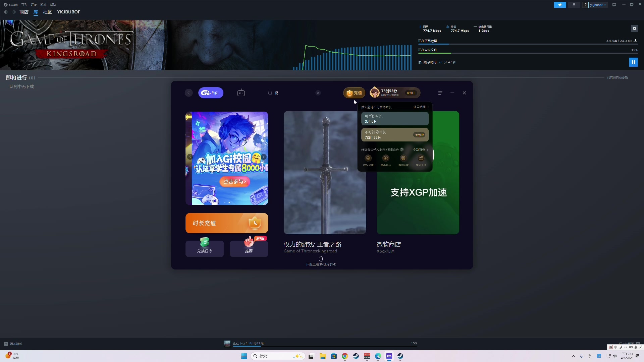
Task: Click the download status bar at bottom
Action: click(x=321, y=344)
